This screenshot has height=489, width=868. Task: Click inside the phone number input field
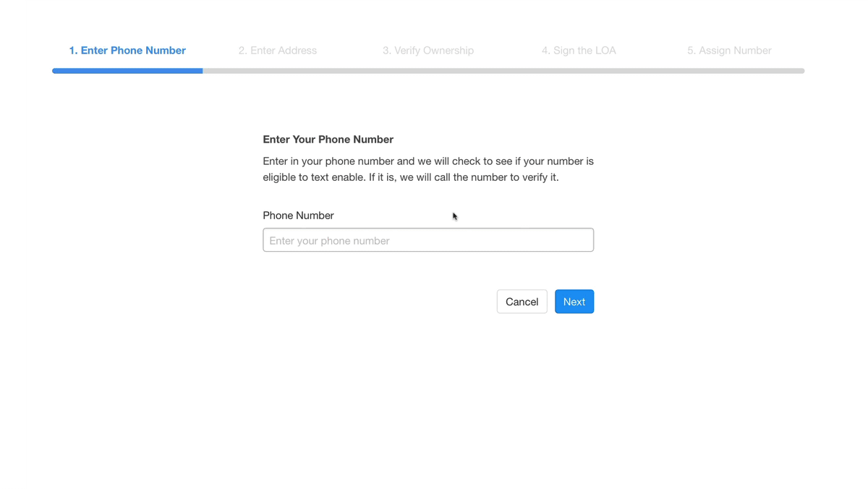click(x=427, y=239)
